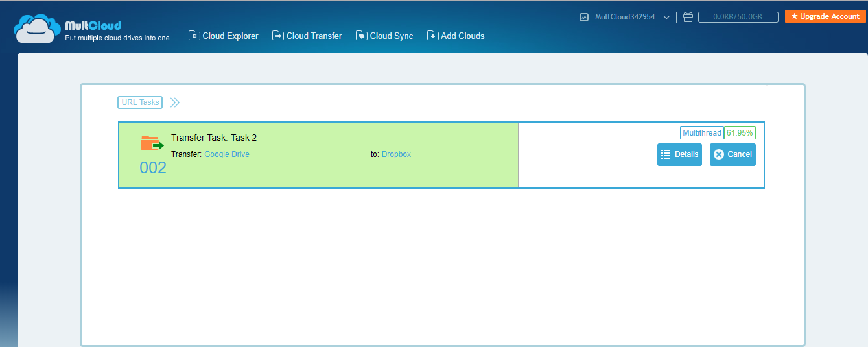Click the task number 002
This screenshot has width=868, height=347.
point(153,168)
